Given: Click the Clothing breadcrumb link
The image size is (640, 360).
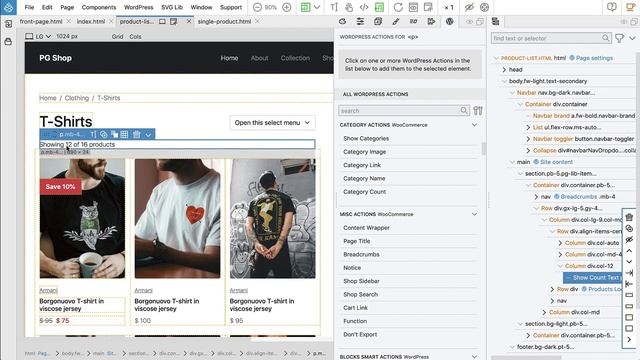Looking at the screenshot, I should (x=76, y=98).
